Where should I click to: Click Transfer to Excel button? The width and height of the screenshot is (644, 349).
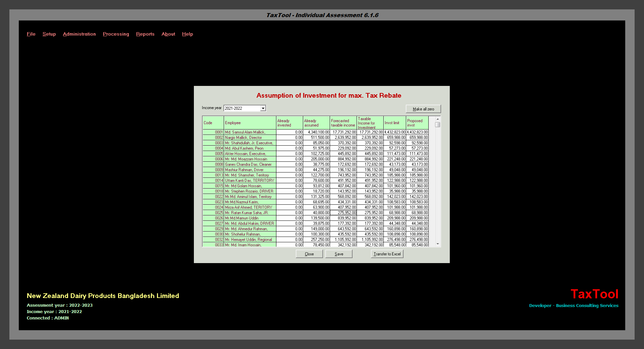387,254
